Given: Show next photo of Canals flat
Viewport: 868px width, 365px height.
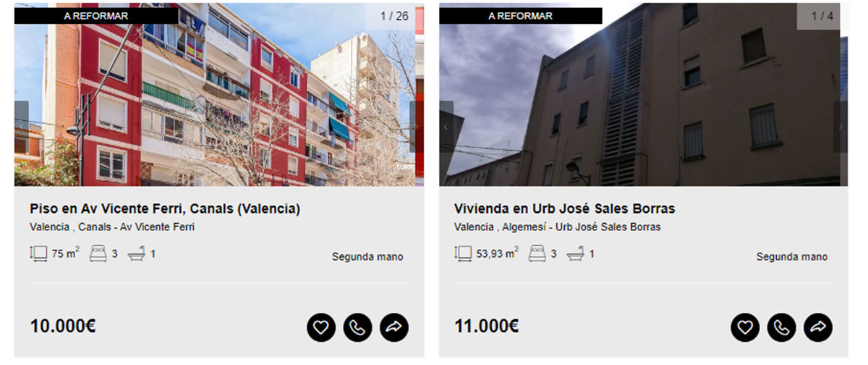Looking at the screenshot, I should pyautogui.click(x=417, y=127).
